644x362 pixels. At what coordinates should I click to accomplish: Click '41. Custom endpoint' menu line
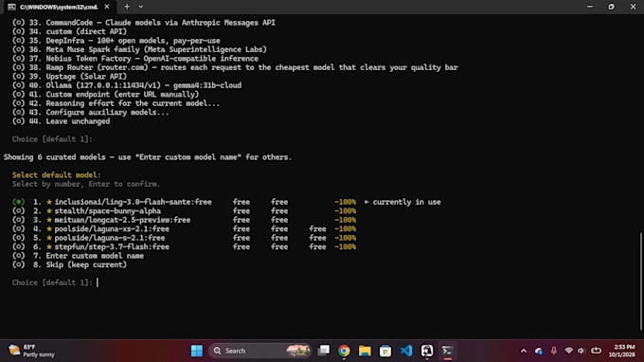(105, 95)
